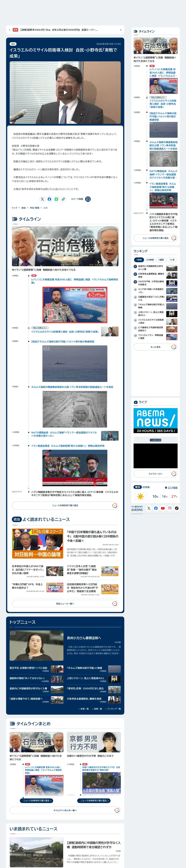The image size is (186, 868).
Task: Click the 政治 category tag above the headline
Action: 13,44
